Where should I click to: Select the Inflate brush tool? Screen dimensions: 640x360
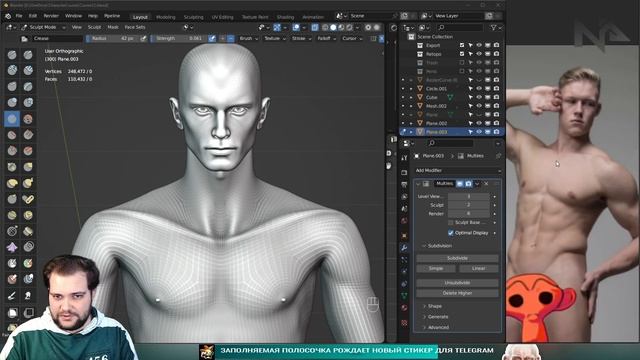(12, 102)
